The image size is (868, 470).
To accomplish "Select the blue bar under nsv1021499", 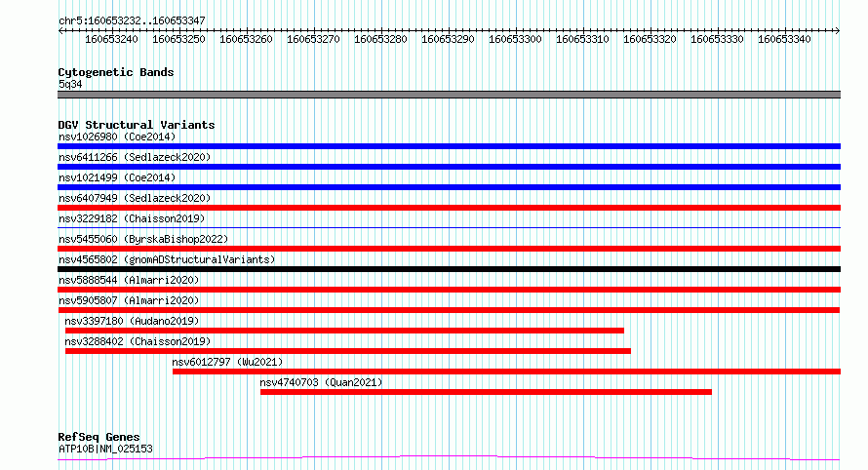I will tap(449, 187).
